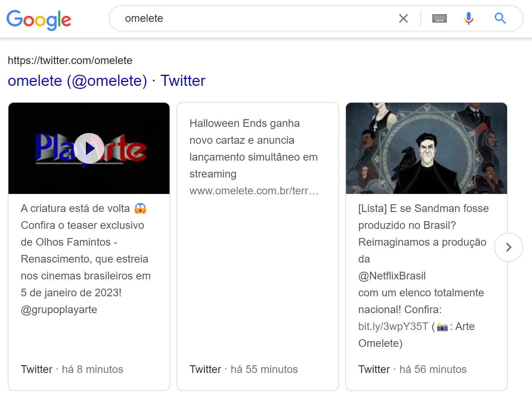Image resolution: width=532 pixels, height=399 pixels.
Task: Click the magnifying glass to search
Action: click(x=500, y=18)
